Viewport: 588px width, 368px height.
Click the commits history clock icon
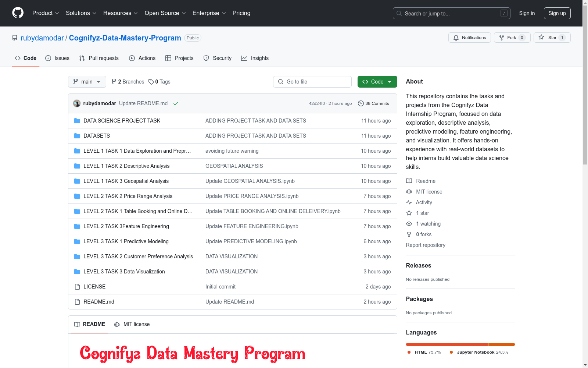click(x=361, y=103)
